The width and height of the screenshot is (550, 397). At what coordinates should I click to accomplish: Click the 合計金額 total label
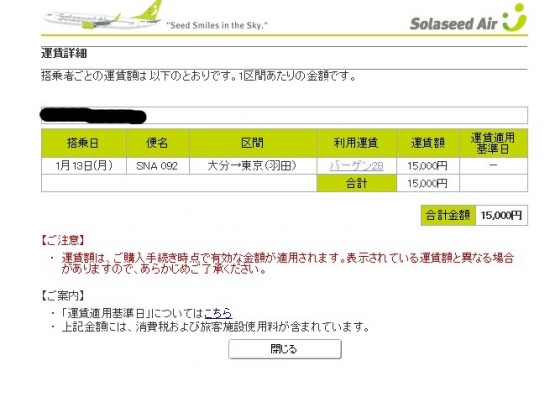[x=448, y=215]
